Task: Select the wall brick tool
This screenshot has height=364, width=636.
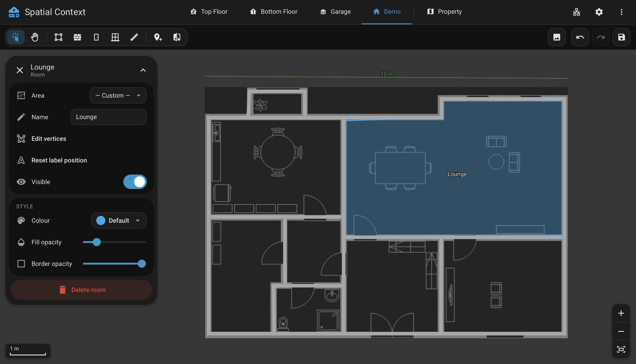Action: [x=77, y=37]
